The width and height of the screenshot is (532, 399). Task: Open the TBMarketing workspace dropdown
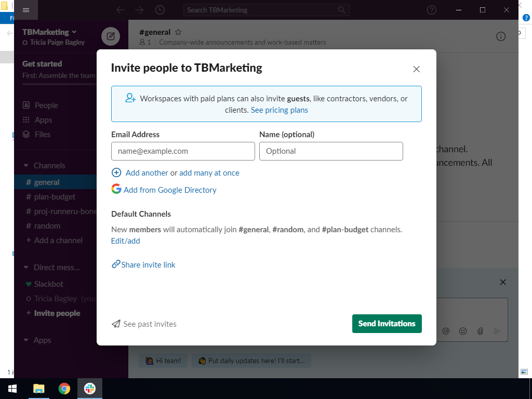click(x=49, y=32)
